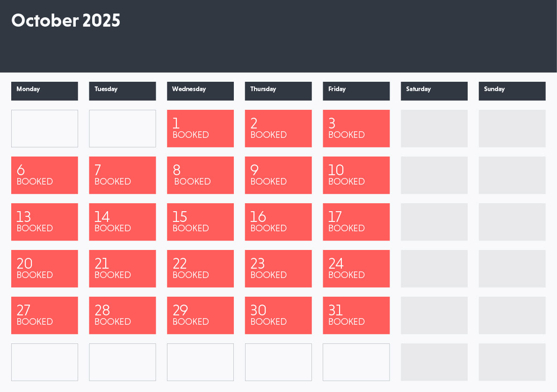The image size is (557, 392).
Task: Click the day 20 booked cell
Action: (44, 269)
